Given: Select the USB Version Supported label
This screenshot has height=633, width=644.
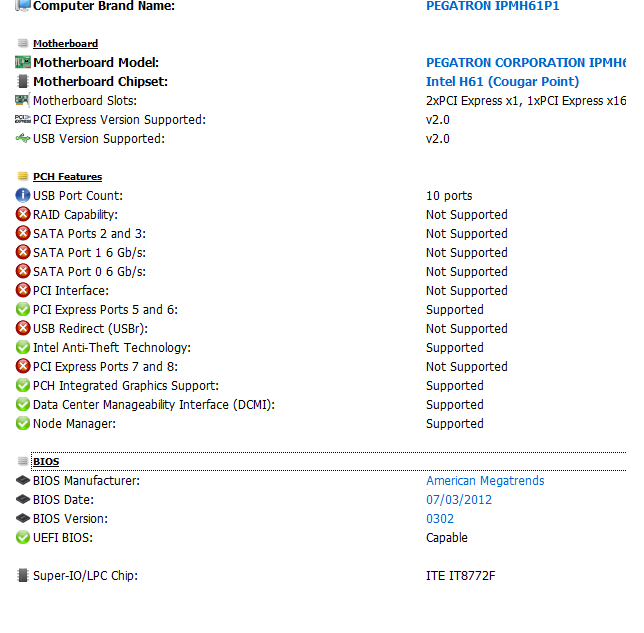Looking at the screenshot, I should (99, 139).
